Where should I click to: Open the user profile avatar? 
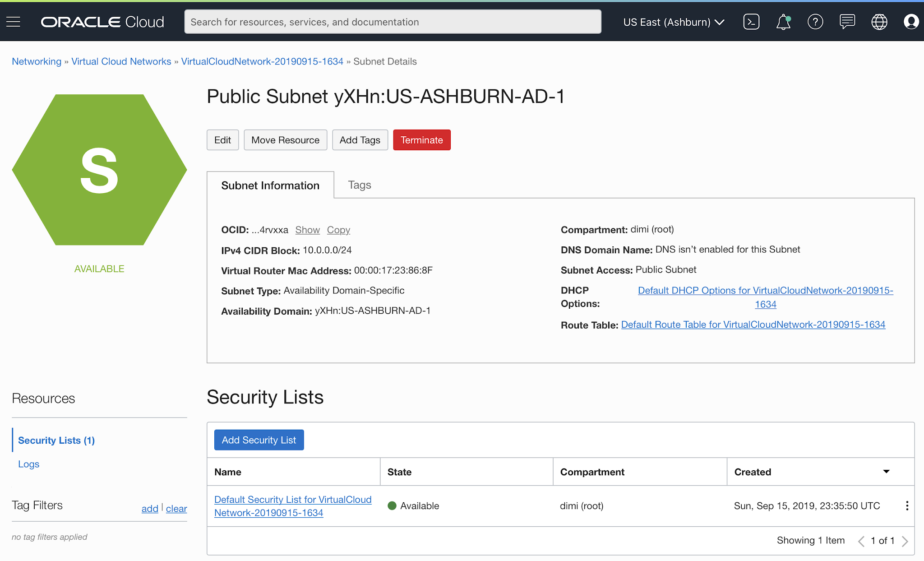[911, 22]
